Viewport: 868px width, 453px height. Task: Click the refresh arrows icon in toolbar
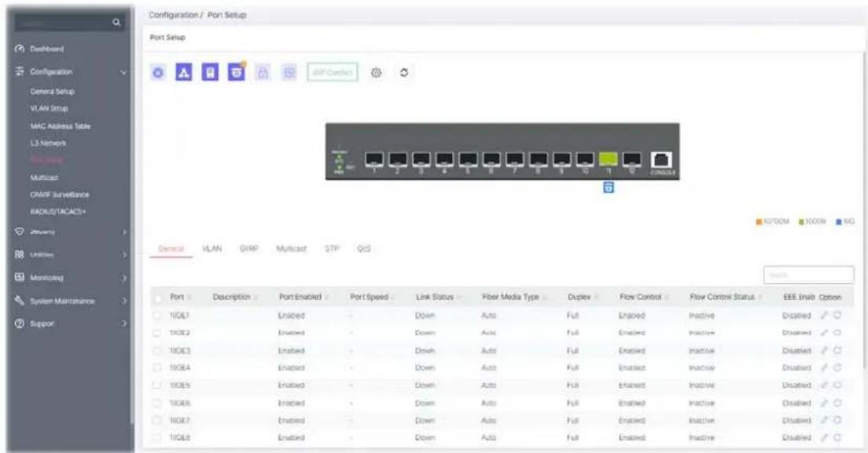[404, 72]
